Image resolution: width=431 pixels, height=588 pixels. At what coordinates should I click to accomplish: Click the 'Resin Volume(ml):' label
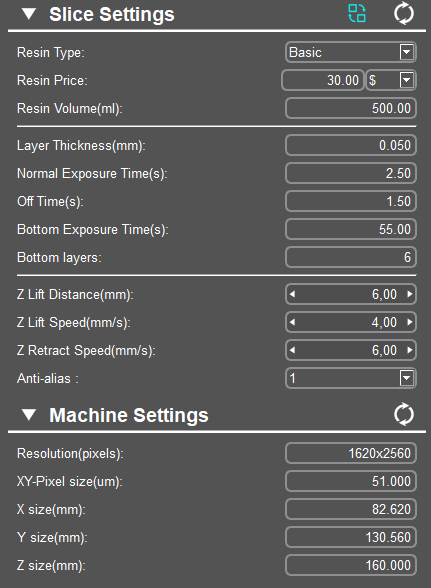(x=70, y=108)
